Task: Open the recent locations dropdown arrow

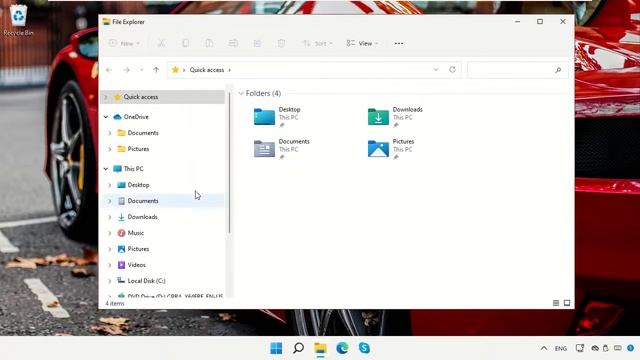Action: (x=142, y=70)
